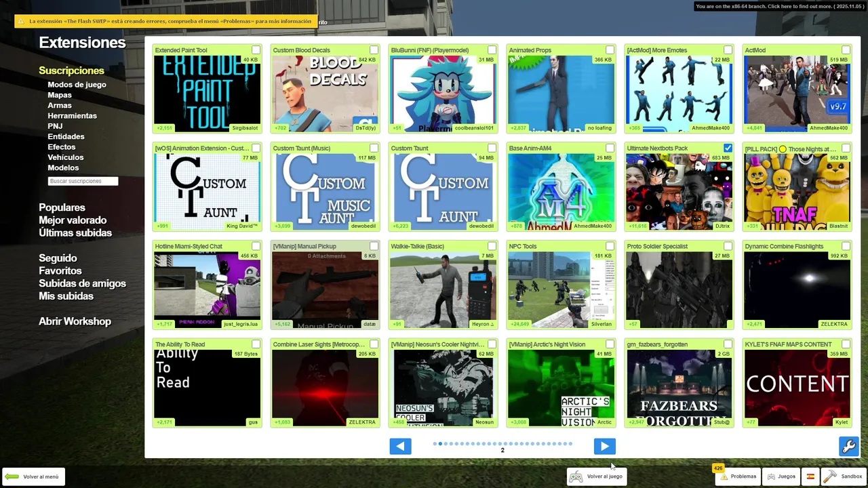Select the Mapas category
The height and width of the screenshot is (488, 868).
pyautogui.click(x=60, y=95)
